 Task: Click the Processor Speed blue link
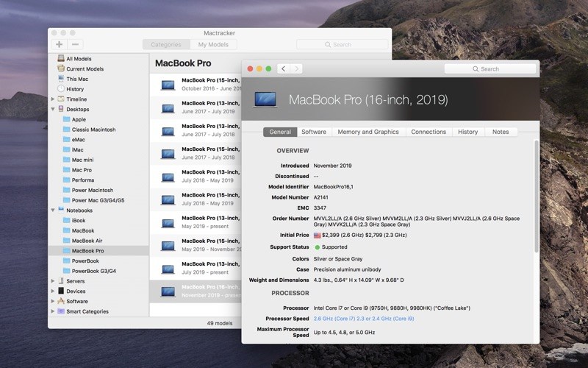(x=364, y=319)
